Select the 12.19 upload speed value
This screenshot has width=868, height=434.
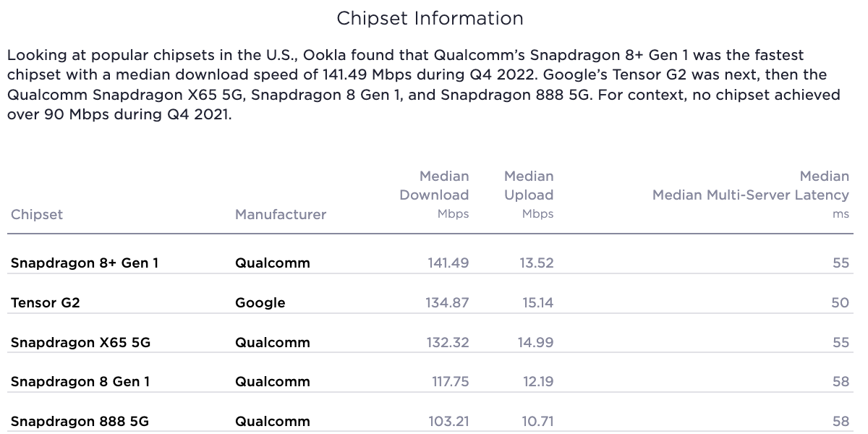coord(538,381)
